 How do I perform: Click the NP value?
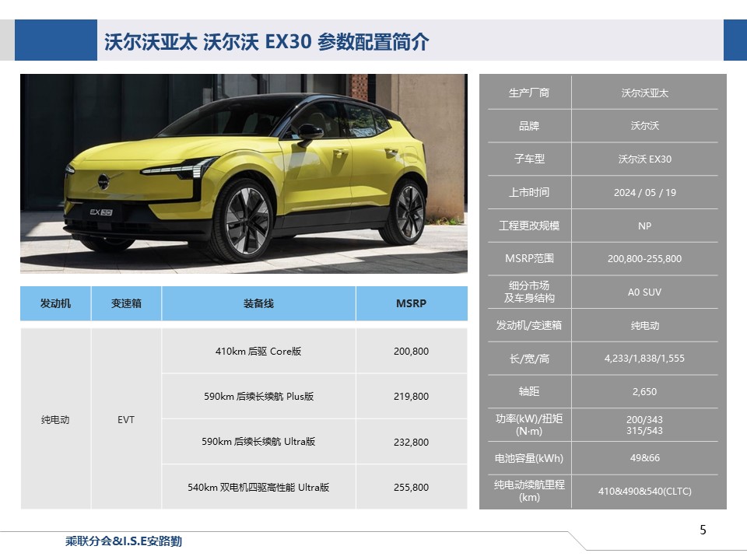tap(644, 226)
